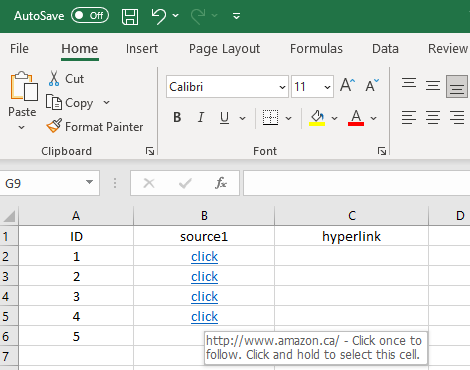Toggle Underline formatting
This screenshot has width=470, height=370.
[224, 118]
